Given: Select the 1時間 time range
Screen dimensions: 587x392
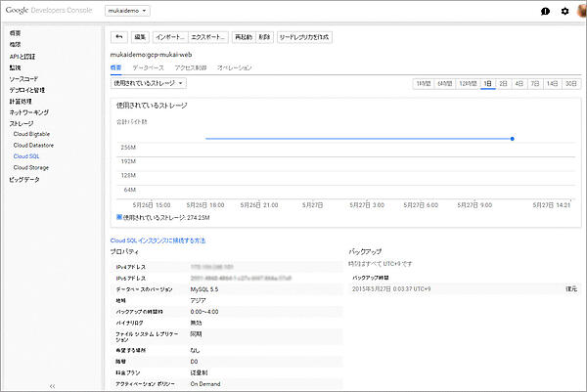Looking at the screenshot, I should pos(425,84).
